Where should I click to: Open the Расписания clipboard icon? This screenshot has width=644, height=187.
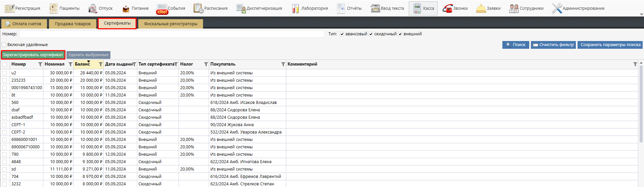coord(198,8)
